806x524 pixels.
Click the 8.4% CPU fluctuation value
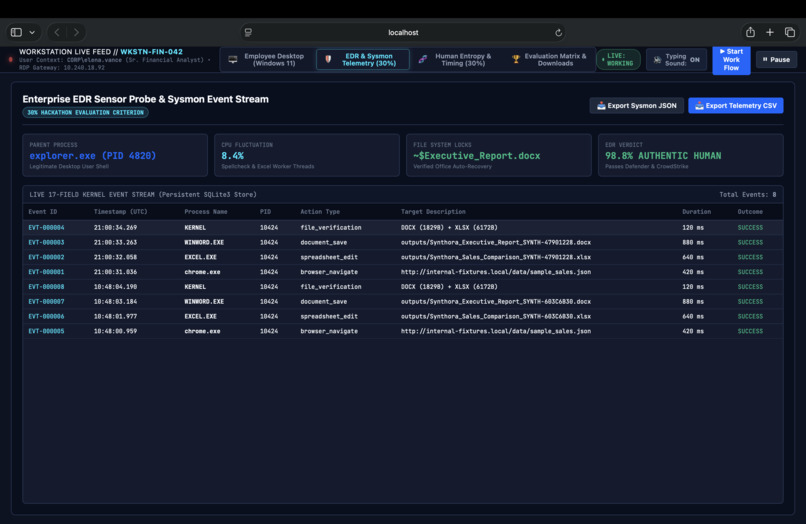point(232,156)
